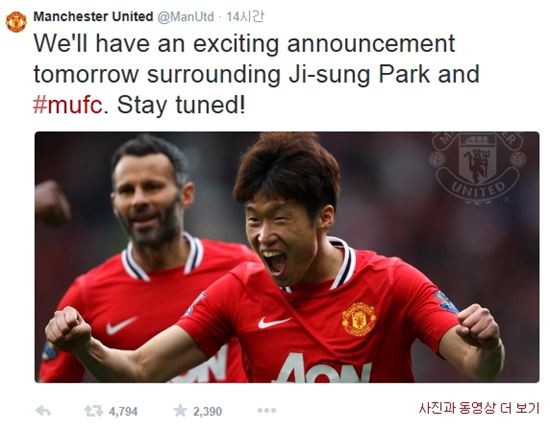This screenshot has height=430, width=550.
Task: Follow the #mufc hashtag link
Action: [x=68, y=105]
